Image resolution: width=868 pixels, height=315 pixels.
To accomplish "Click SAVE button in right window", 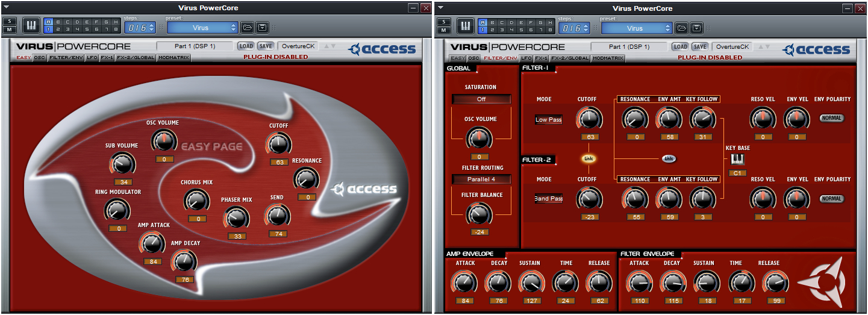I will click(x=700, y=46).
